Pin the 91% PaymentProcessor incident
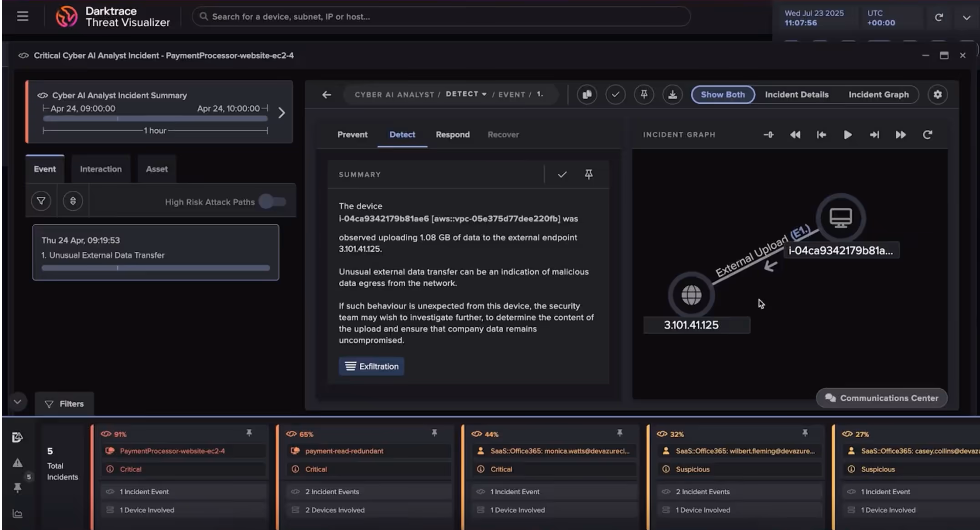 click(249, 433)
